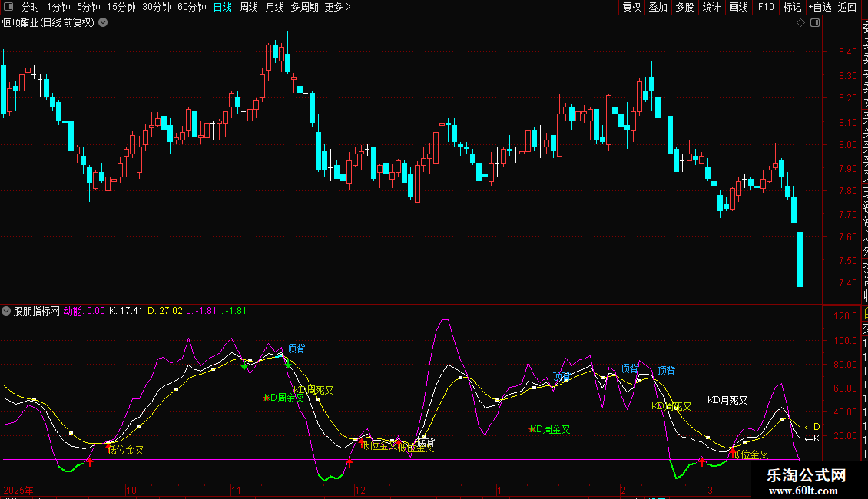The image size is (868, 499).
Task: Click the 顶背 label near November peak
Action: click(296, 349)
